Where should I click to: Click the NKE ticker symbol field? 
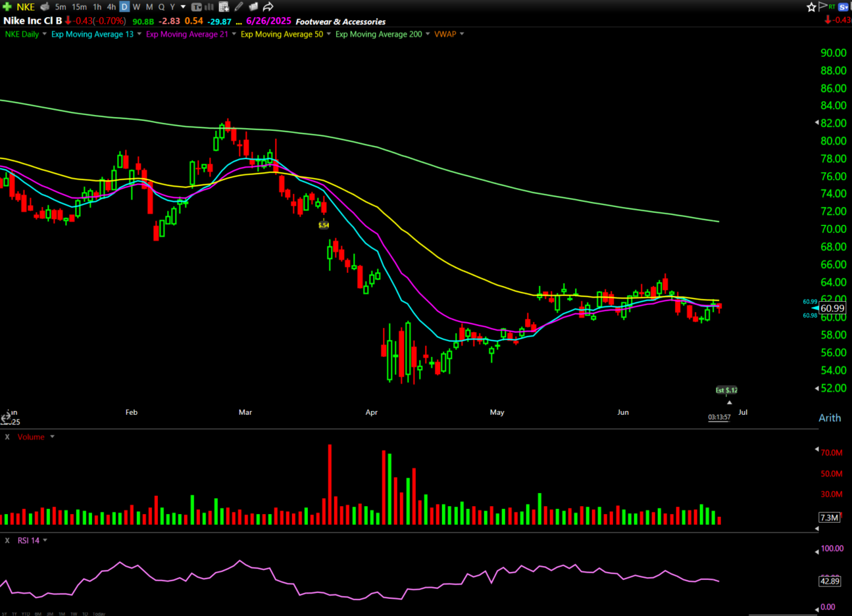[26, 7]
